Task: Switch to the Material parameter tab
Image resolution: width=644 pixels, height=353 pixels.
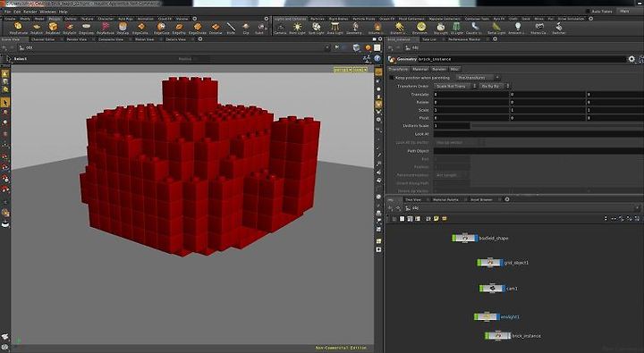Action: click(420, 69)
